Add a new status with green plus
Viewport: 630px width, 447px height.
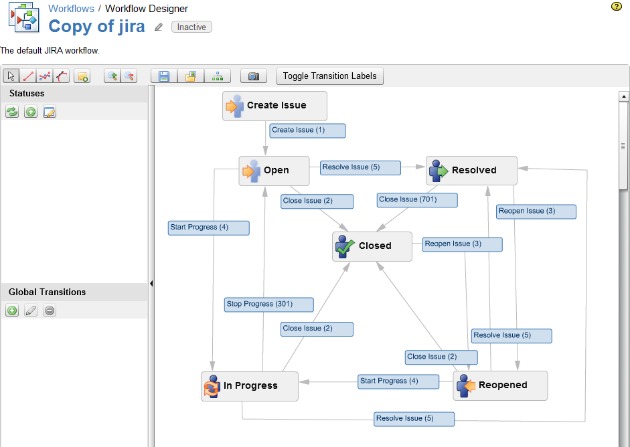(31, 112)
